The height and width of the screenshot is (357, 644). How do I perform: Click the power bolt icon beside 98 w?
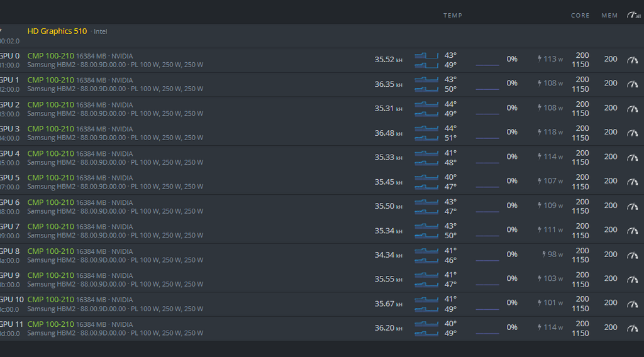pos(543,255)
